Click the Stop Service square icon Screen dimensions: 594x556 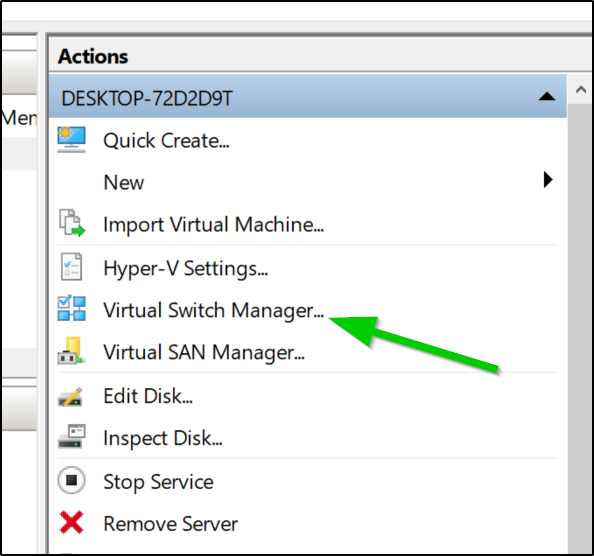[x=71, y=480]
